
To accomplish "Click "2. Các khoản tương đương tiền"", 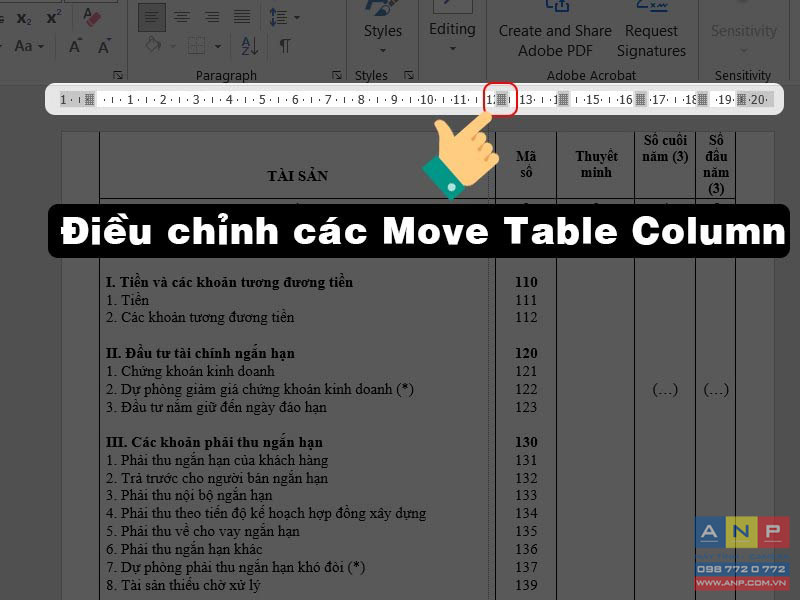I will pyautogui.click(x=200, y=317).
